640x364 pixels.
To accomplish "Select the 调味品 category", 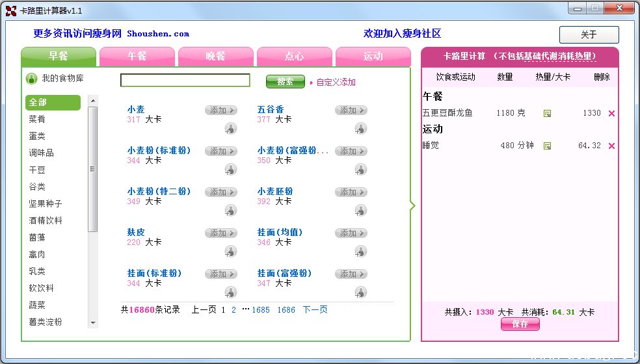I will click(x=41, y=153).
